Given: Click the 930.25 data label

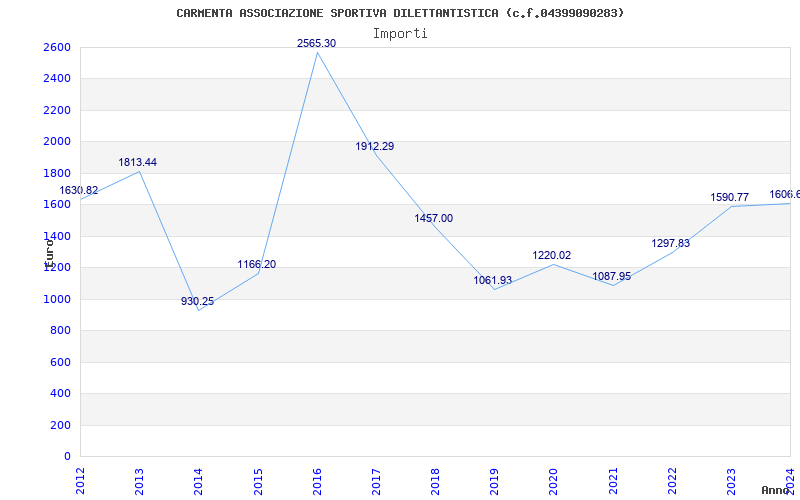Looking at the screenshot, I should [197, 301].
